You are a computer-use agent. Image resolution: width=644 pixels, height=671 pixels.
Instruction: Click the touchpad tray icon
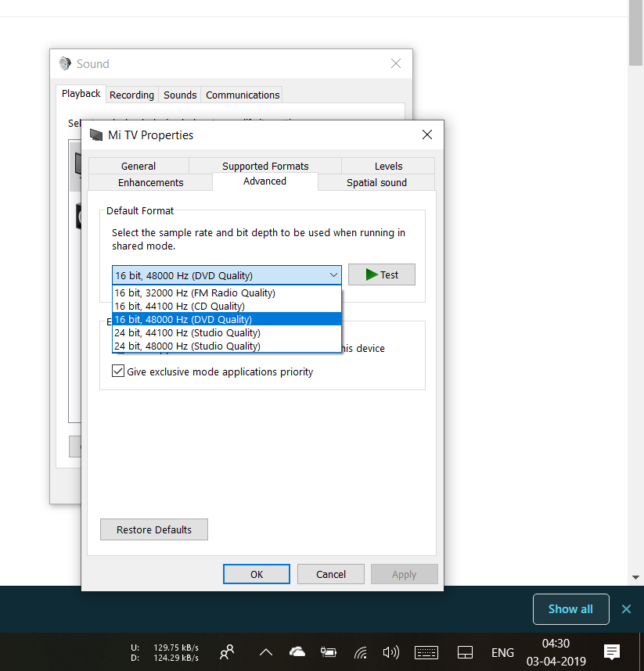coord(465,652)
